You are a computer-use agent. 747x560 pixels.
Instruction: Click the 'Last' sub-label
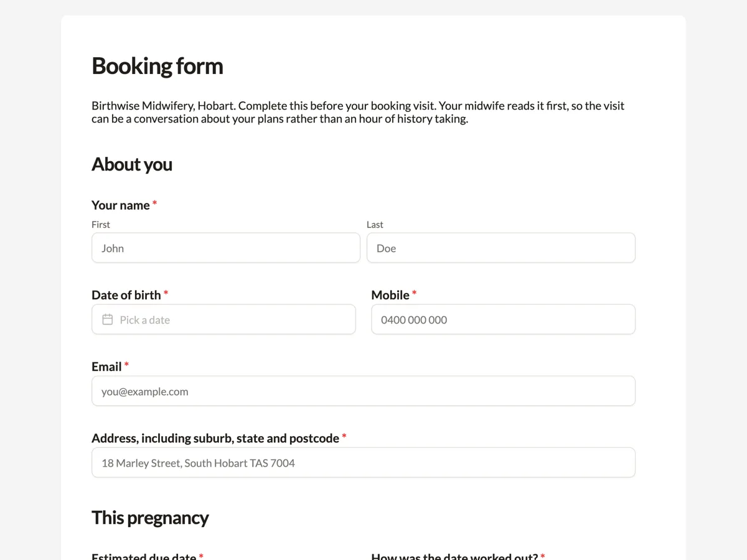point(375,225)
